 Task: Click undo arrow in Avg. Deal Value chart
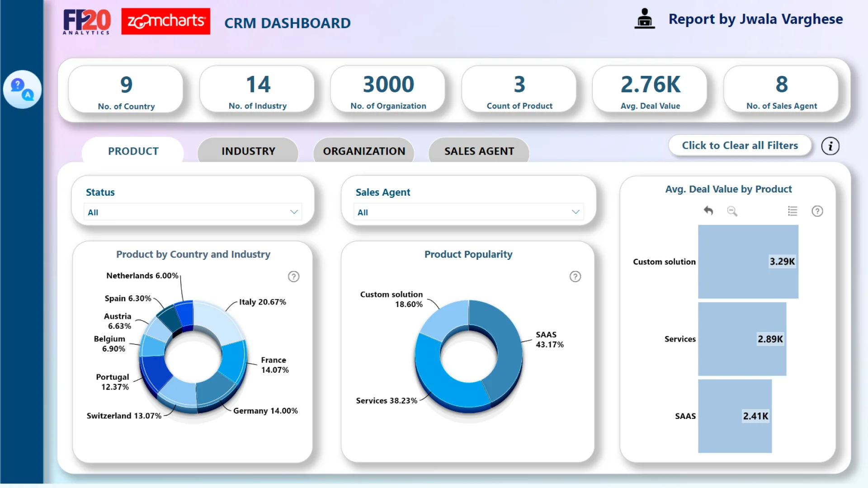(x=708, y=211)
